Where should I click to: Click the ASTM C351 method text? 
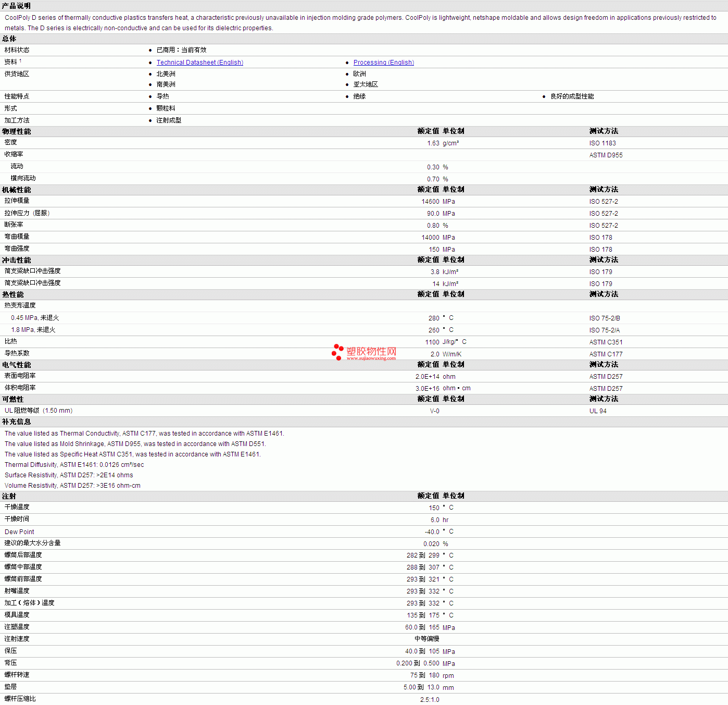point(606,342)
